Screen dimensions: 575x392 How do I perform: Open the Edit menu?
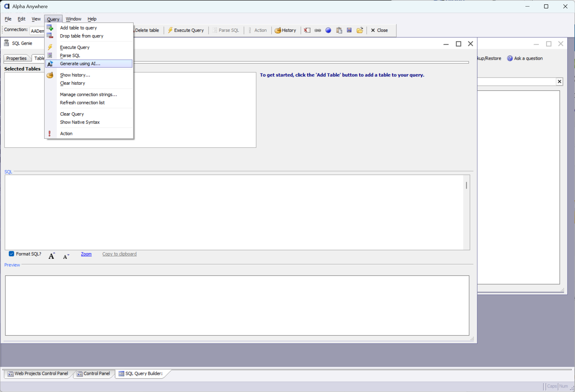point(21,19)
